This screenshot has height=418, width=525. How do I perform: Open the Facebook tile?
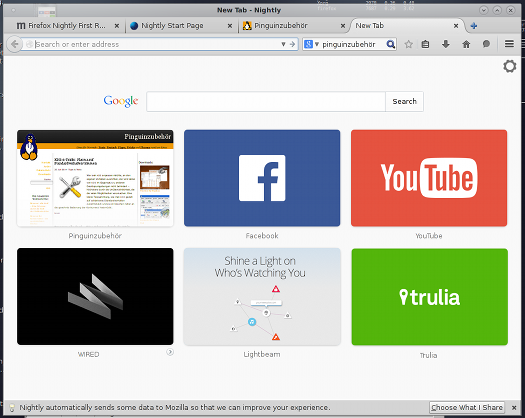point(262,178)
